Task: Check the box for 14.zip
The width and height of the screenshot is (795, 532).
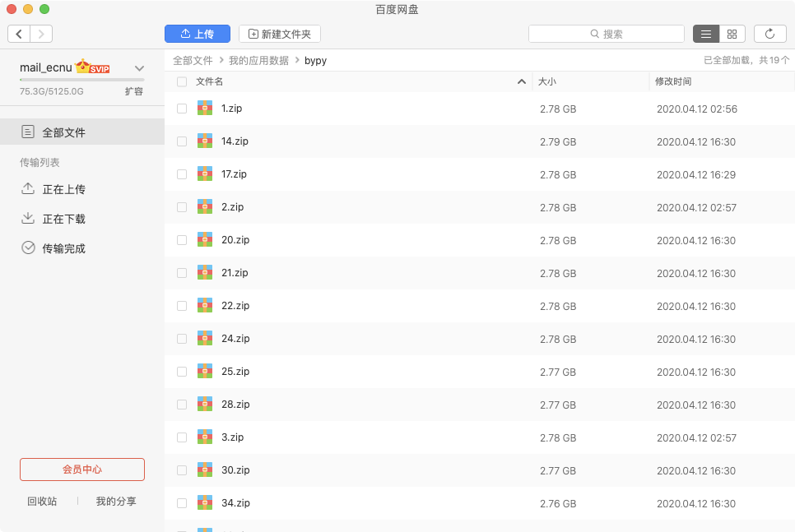Action: coord(182,141)
